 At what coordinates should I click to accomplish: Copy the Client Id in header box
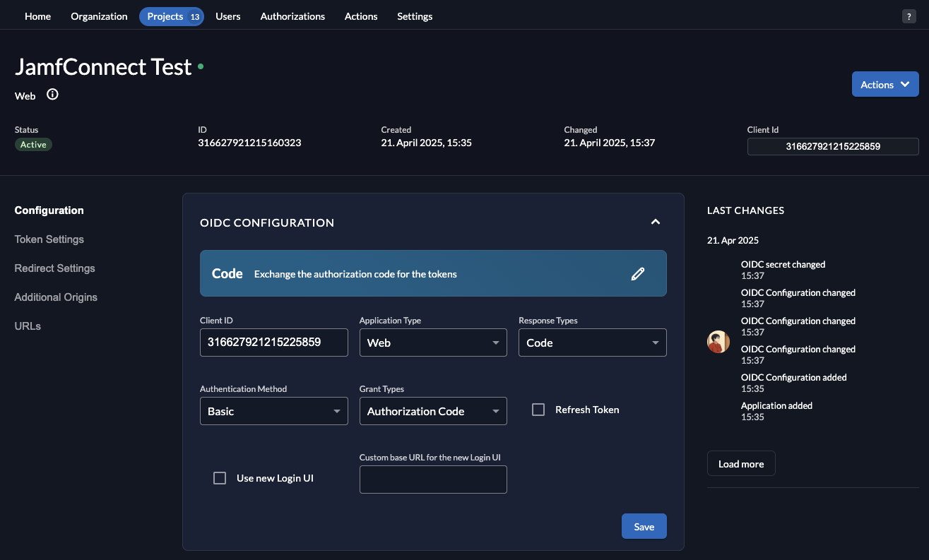point(833,146)
